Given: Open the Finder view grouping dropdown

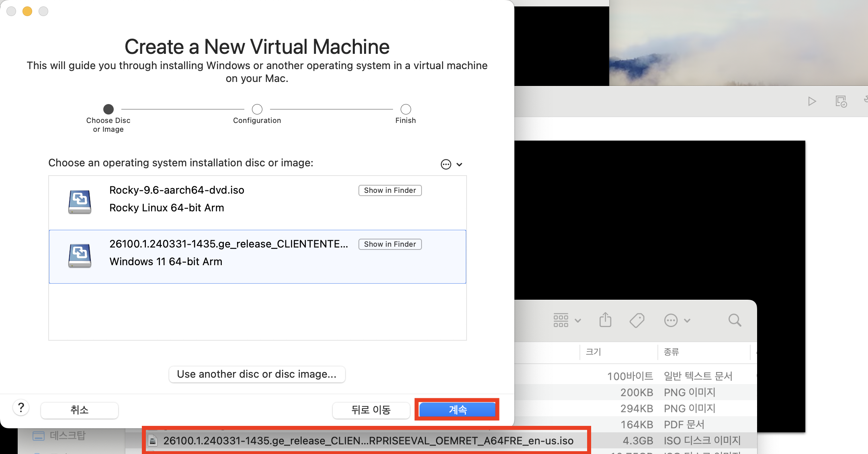Looking at the screenshot, I should point(567,320).
